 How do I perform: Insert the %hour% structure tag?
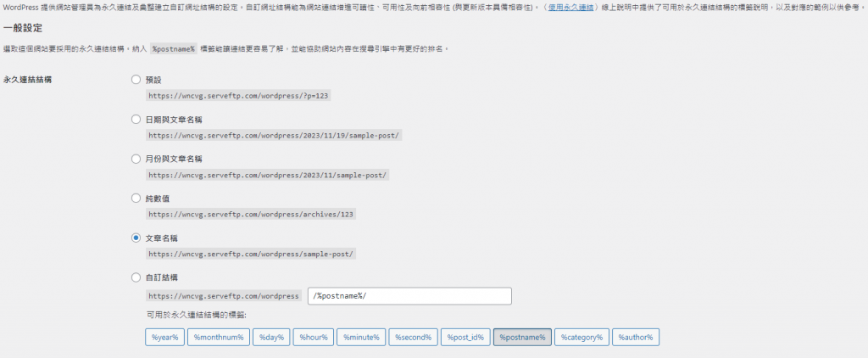coord(313,337)
